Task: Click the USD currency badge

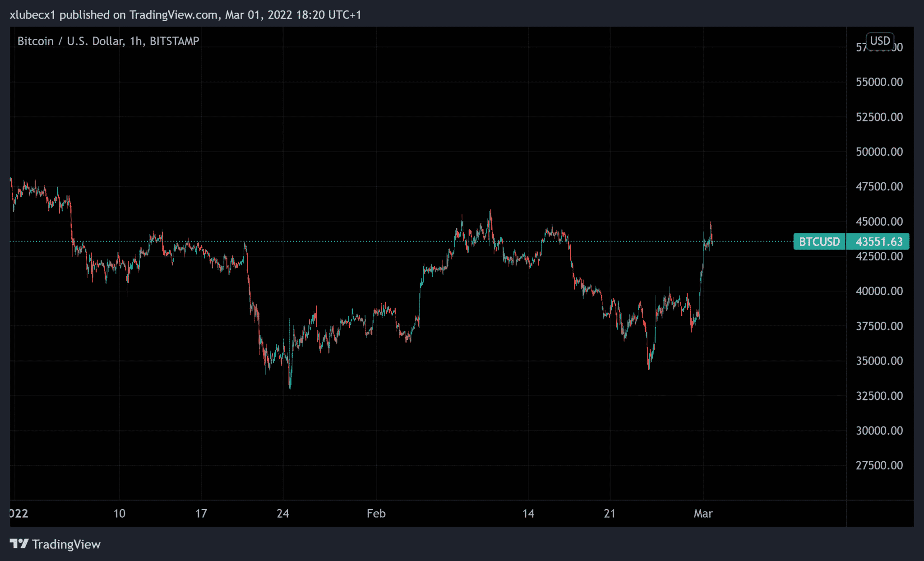Action: [879, 41]
